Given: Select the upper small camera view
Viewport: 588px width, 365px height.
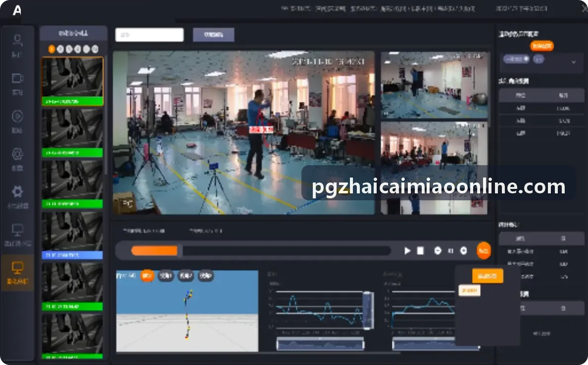Looking at the screenshot, I should click(434, 86).
